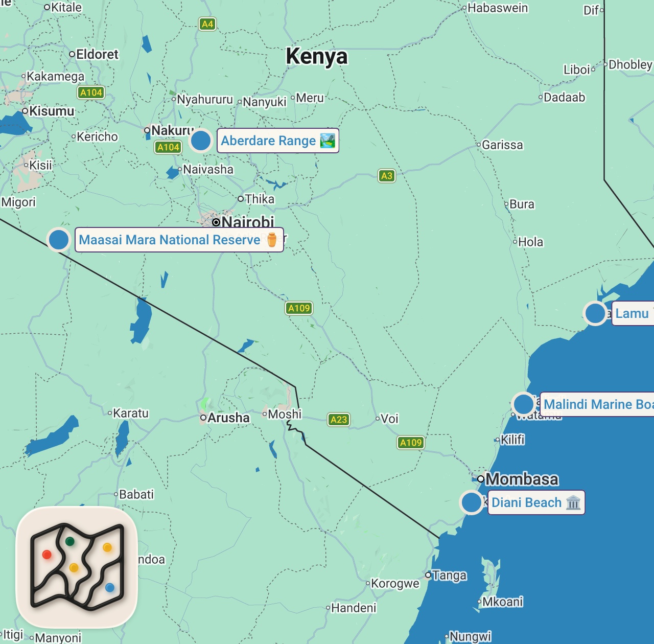This screenshot has width=654, height=644.
Task: Click the Karatu town label
Action: [x=131, y=413]
